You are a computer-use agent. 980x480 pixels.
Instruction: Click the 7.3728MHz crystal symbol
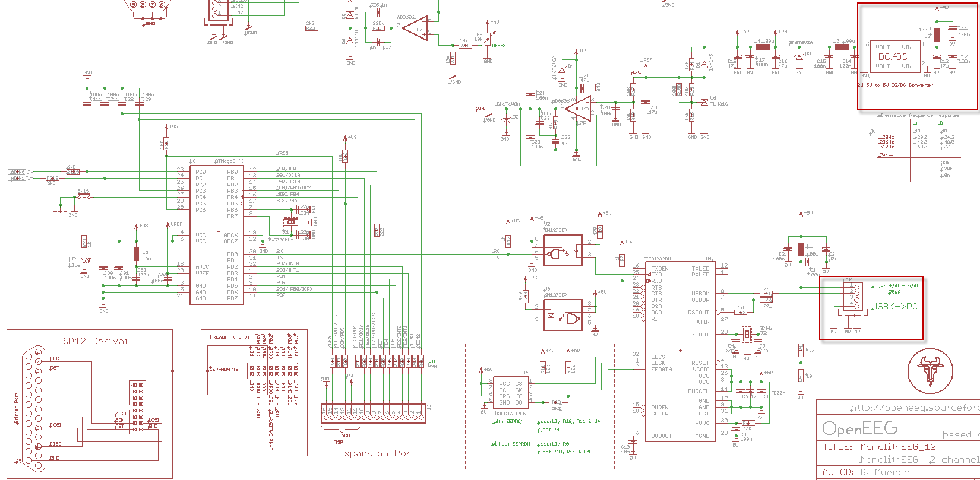(x=291, y=222)
